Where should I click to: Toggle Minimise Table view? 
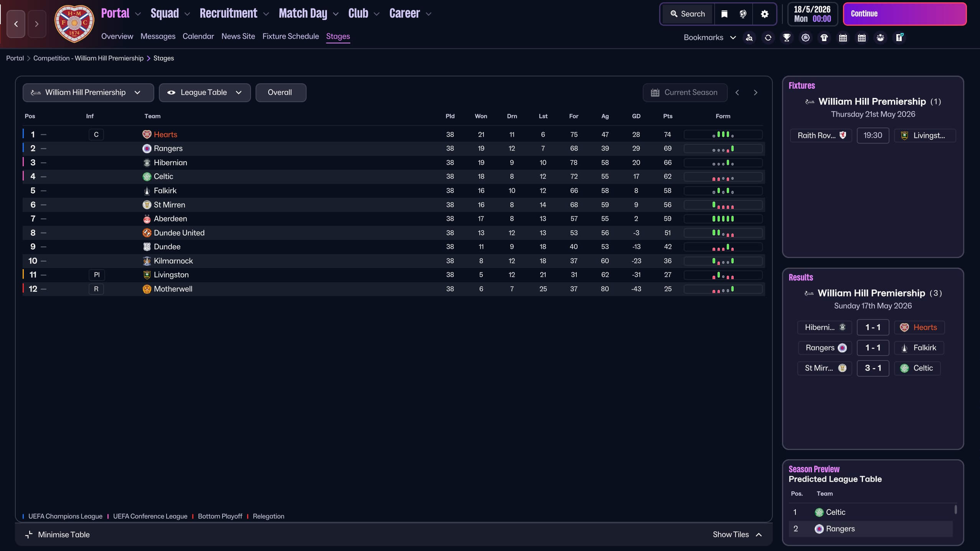click(58, 534)
